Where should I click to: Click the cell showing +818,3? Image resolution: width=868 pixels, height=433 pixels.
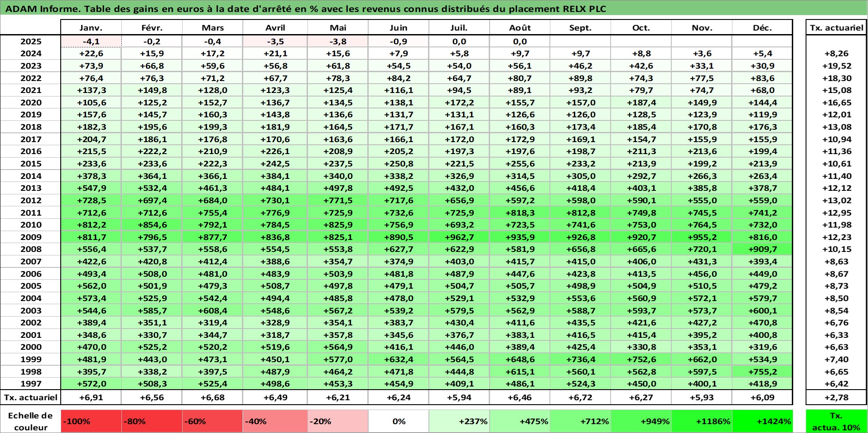coord(520,213)
